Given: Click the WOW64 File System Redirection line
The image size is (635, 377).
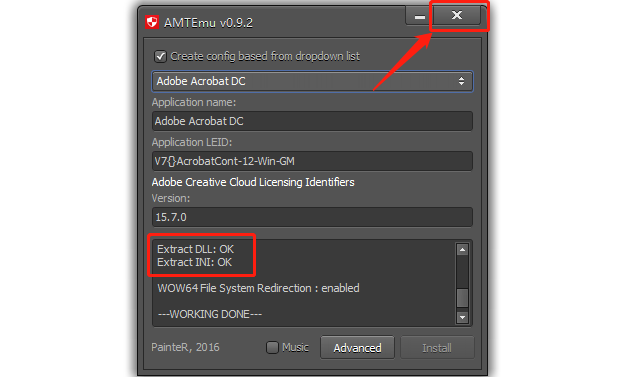Looking at the screenshot, I should 258,288.
